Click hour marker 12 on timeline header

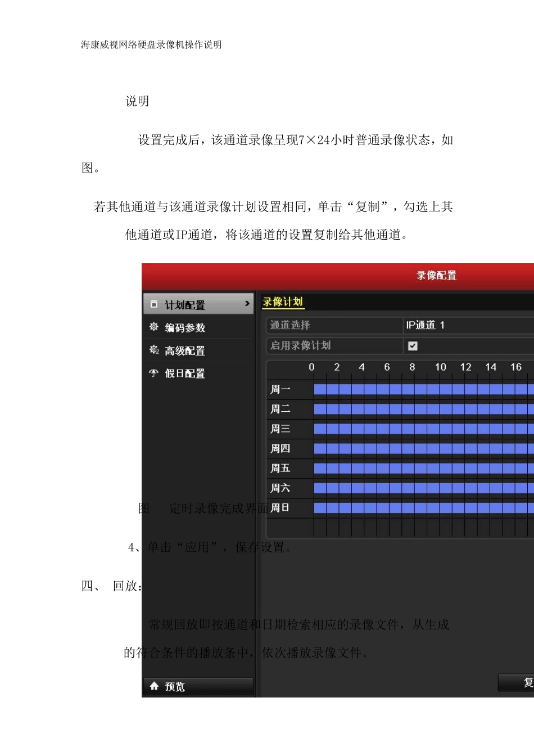[x=465, y=367]
